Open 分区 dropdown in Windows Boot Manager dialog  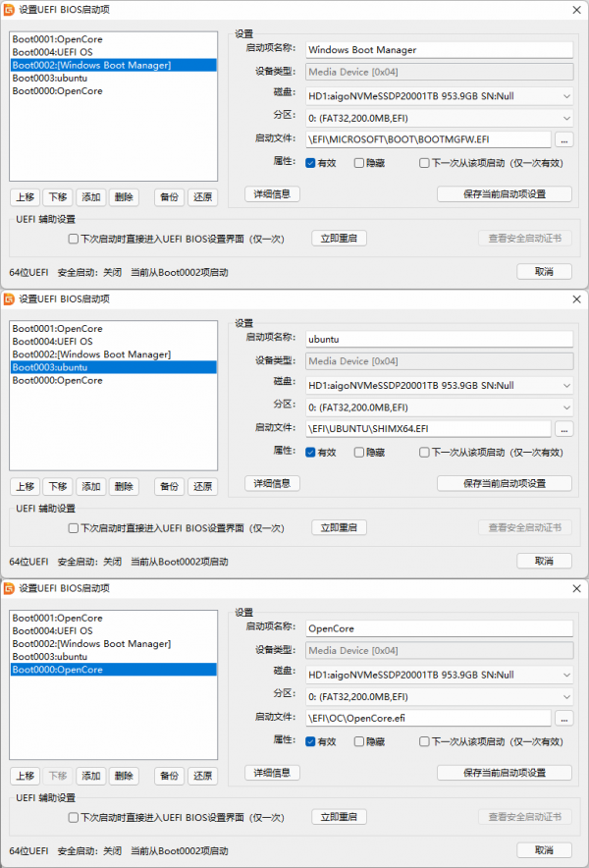coord(440,118)
